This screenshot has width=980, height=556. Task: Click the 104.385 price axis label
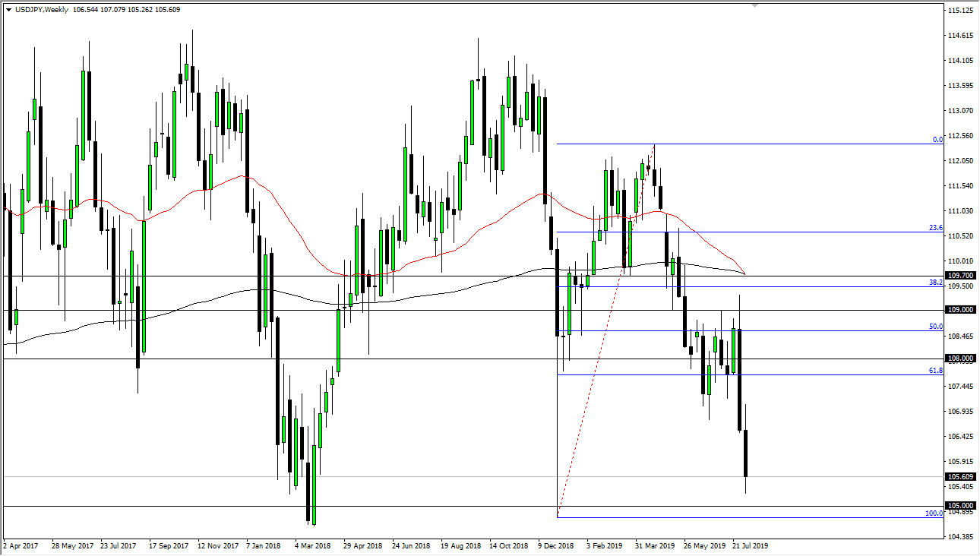(961, 537)
